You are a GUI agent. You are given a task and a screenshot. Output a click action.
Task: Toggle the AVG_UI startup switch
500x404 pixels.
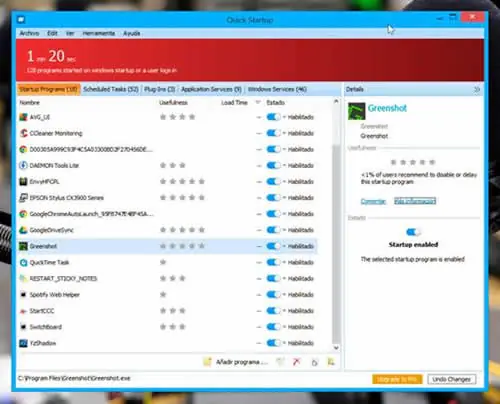(273, 117)
